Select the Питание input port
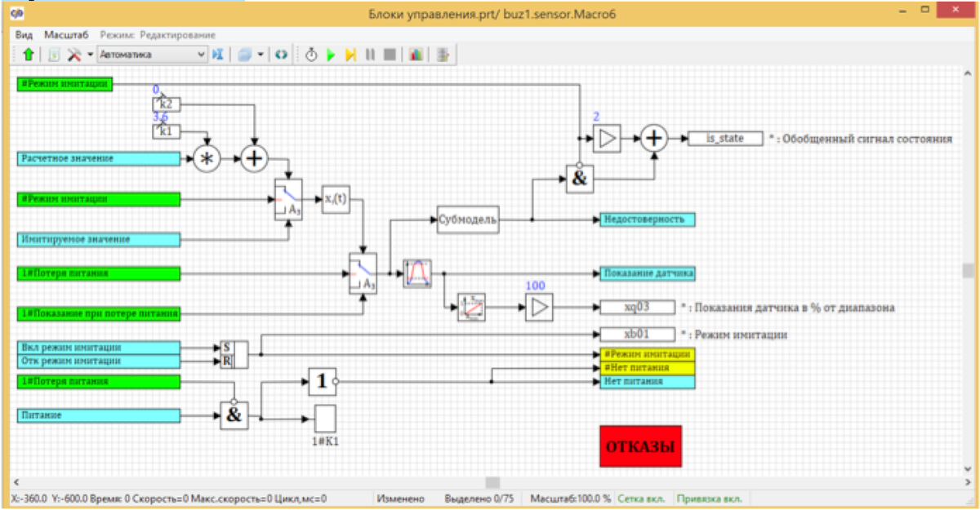Viewport: 980px width, 510px height. pos(98,415)
